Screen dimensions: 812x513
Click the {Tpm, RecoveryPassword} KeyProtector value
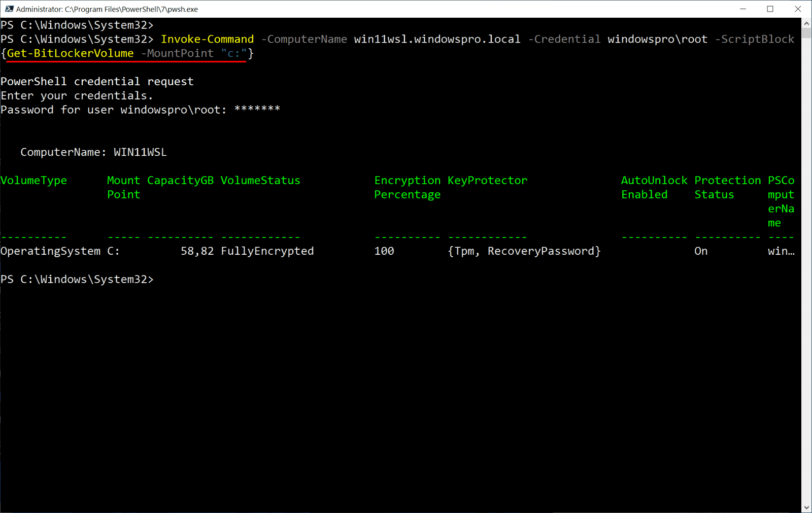tap(524, 251)
